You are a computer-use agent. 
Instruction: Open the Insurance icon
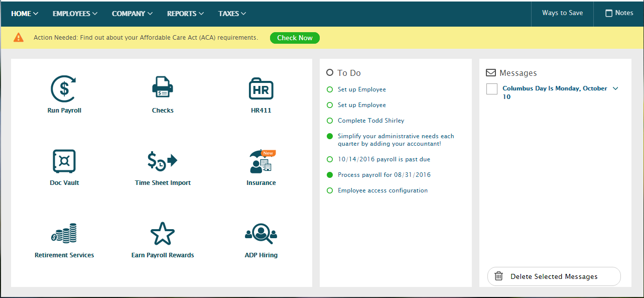pos(261,161)
